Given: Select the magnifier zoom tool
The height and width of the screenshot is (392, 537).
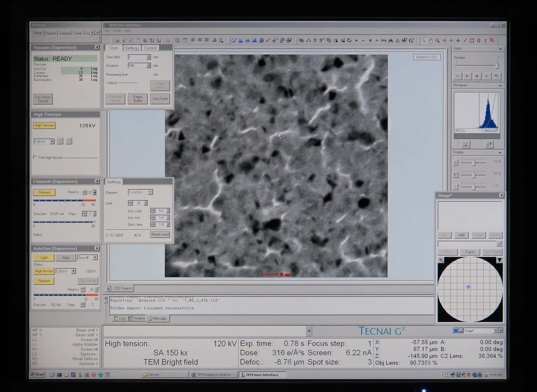Looking at the screenshot, I should (437, 41).
